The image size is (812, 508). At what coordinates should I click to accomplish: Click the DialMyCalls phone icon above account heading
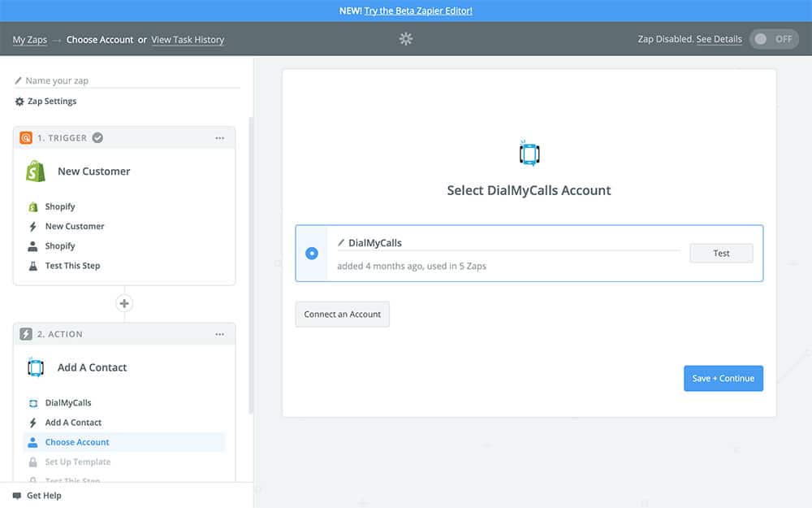[529, 153]
